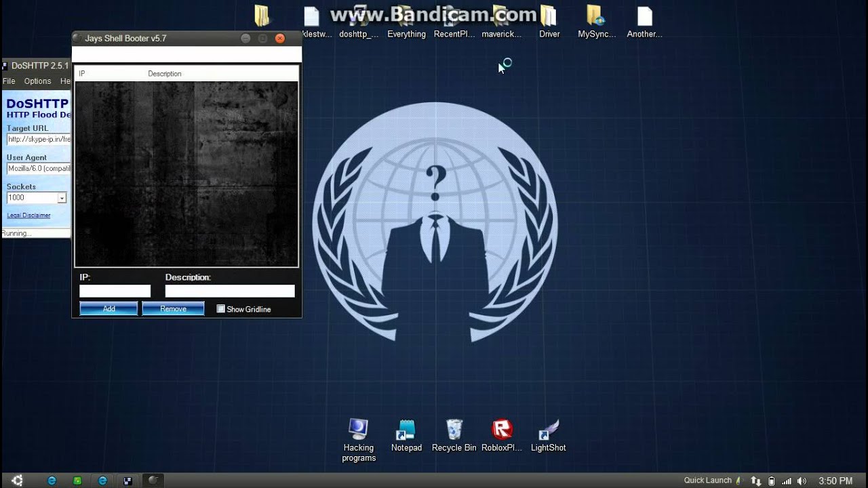The height and width of the screenshot is (488, 868).
Task: Click the Target URL field in DoSHTTP
Action: click(x=39, y=139)
